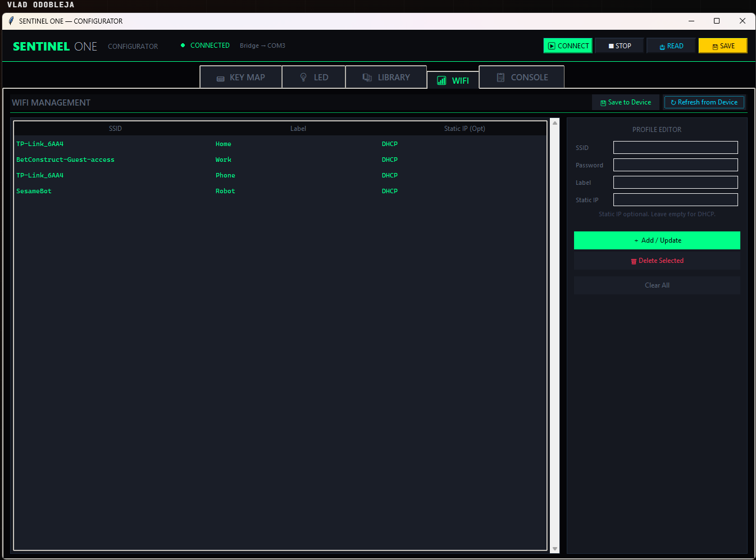Maximize the Sentinel One Configurator window

[x=717, y=21]
